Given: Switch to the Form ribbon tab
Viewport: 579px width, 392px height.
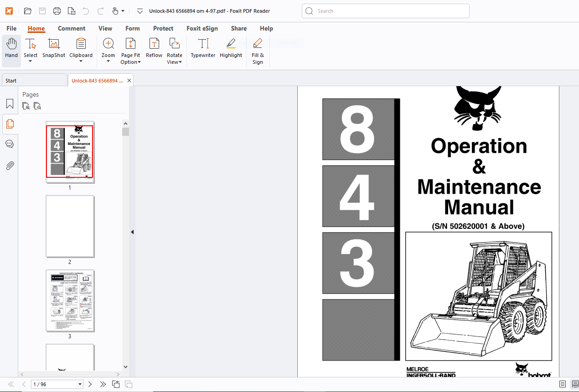Looking at the screenshot, I should coord(133,28).
